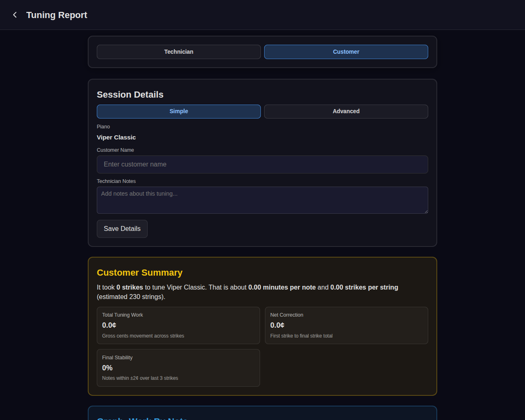Switch to the Technician view tab
This screenshot has height=420, width=525.
click(178, 52)
